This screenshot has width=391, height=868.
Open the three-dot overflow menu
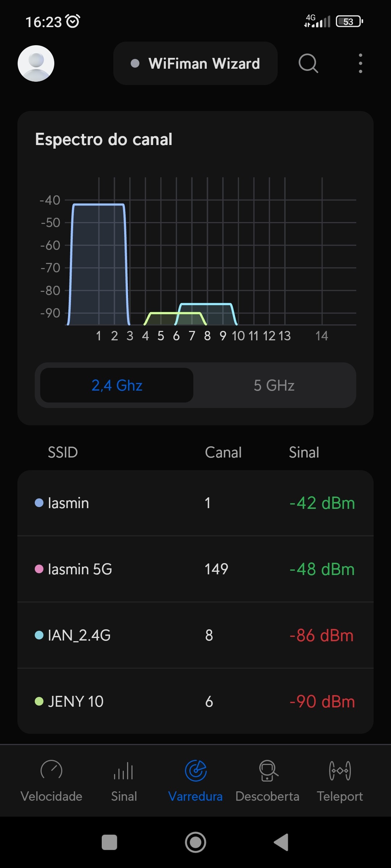pos(360,64)
